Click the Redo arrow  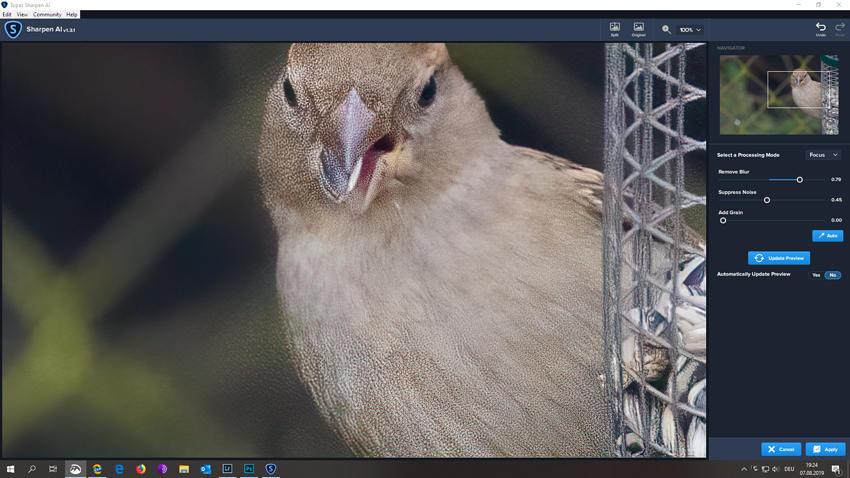coord(839,29)
